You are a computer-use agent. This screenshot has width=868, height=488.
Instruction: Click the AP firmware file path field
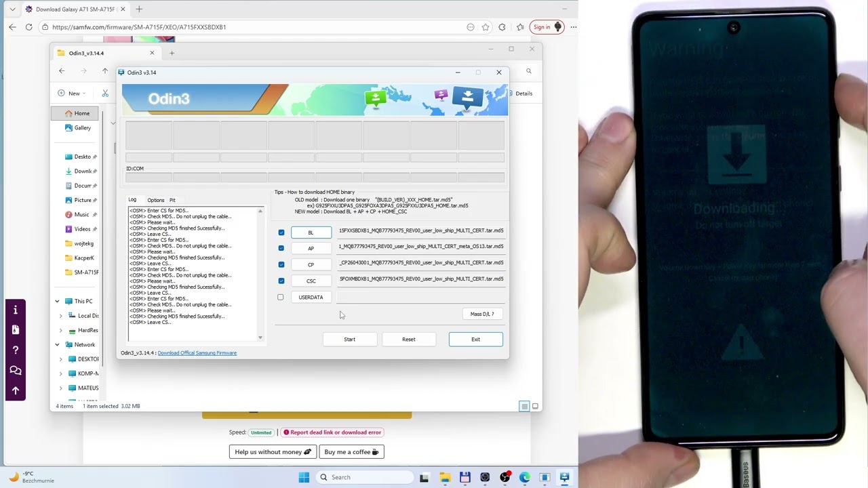tap(421, 247)
